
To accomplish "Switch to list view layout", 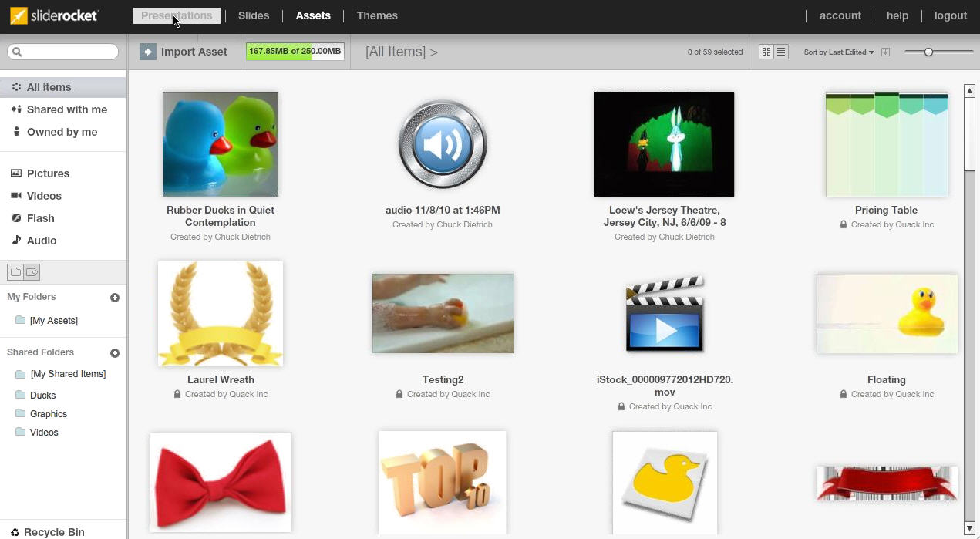I will 781,52.
